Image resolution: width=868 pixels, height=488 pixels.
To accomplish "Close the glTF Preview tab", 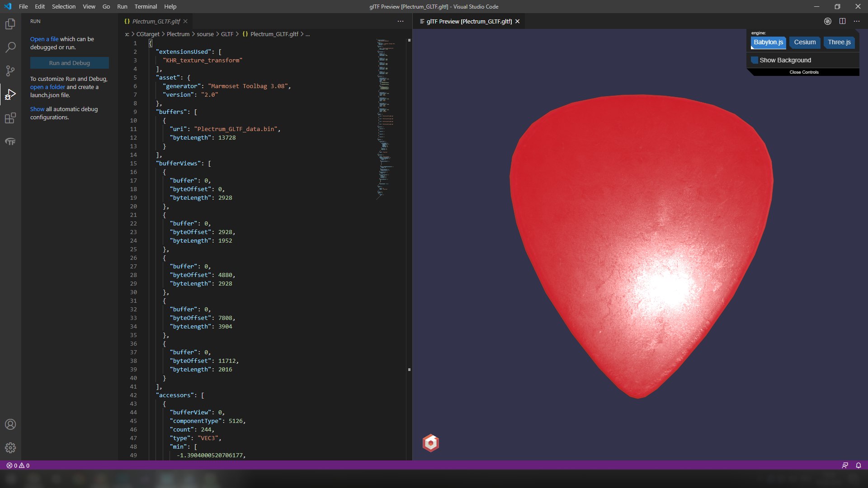I will [x=518, y=21].
